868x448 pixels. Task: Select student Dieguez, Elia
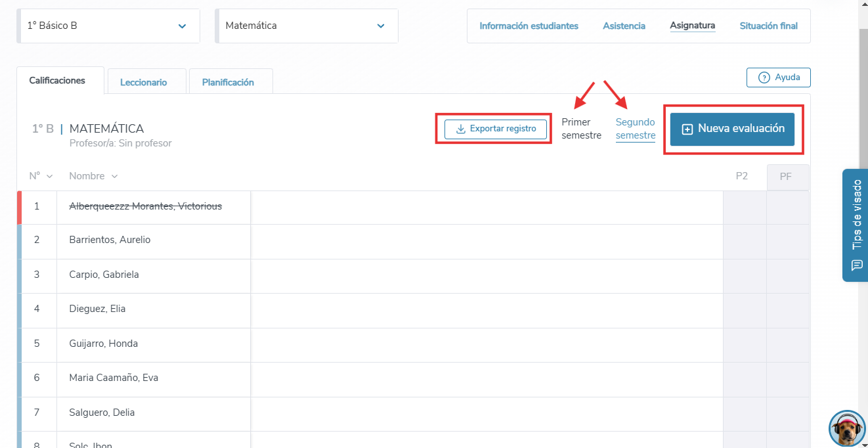[97, 309]
